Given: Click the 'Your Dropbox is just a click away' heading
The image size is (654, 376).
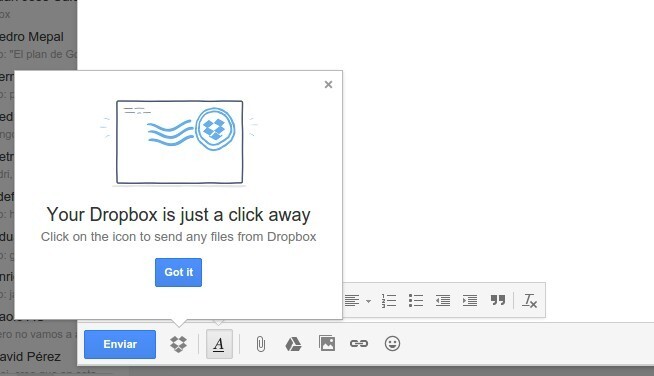Looking at the screenshot, I should (x=179, y=214).
